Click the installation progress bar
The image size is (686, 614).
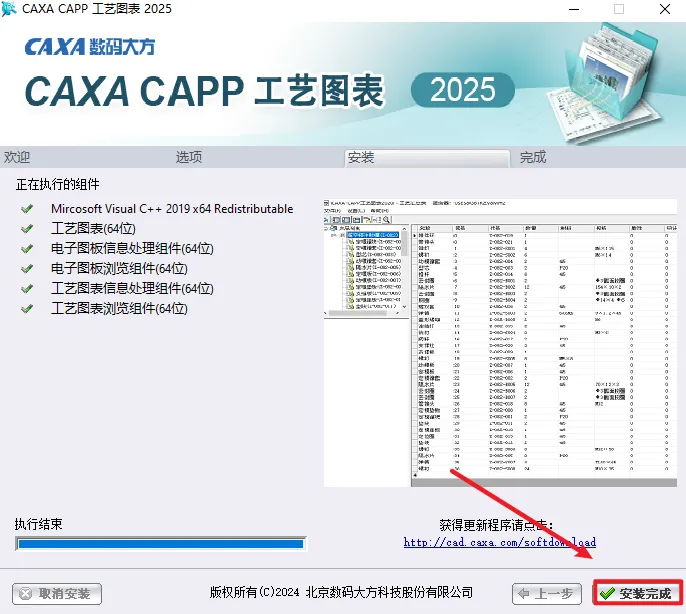click(x=161, y=544)
